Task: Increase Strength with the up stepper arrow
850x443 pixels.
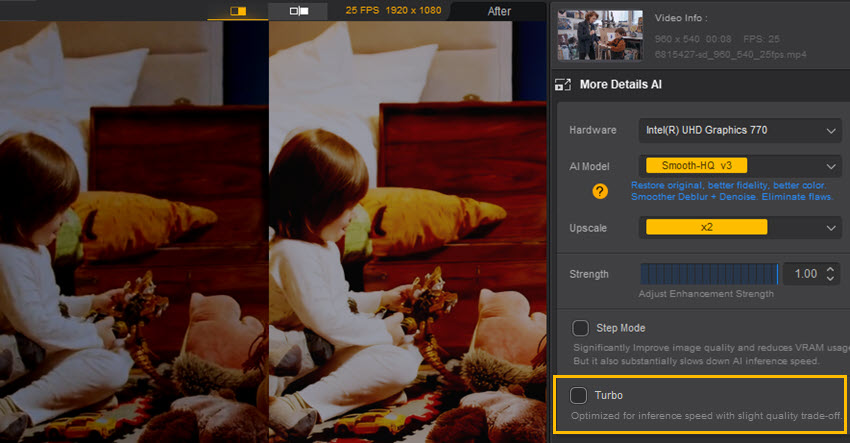Action: 832,269
